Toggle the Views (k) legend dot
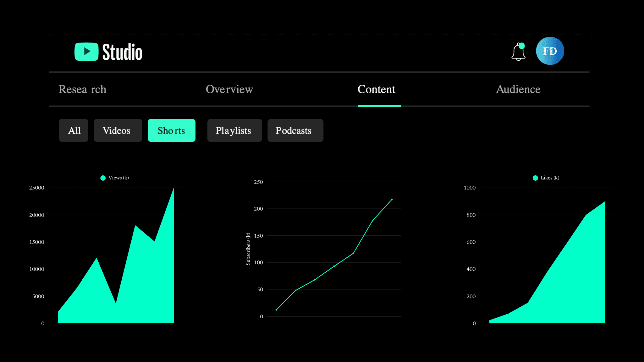This screenshot has height=362, width=644. click(x=103, y=178)
